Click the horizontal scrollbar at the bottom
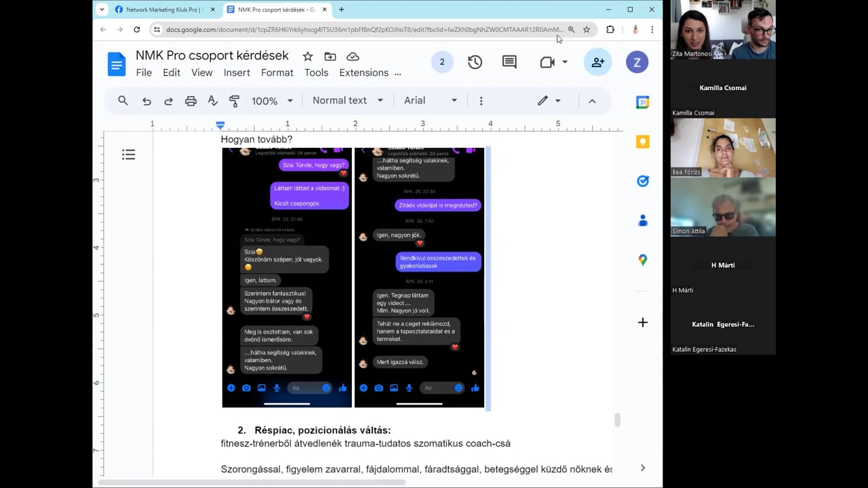The height and width of the screenshot is (488, 868). [252, 483]
